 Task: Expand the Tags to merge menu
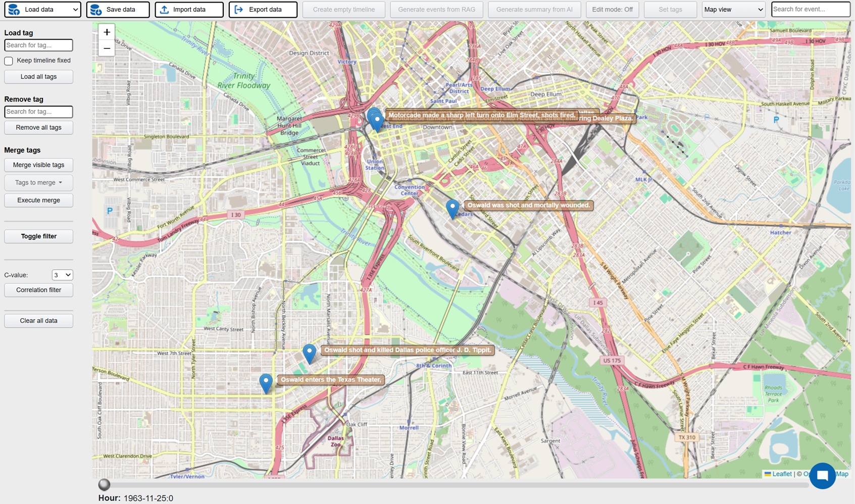38,182
